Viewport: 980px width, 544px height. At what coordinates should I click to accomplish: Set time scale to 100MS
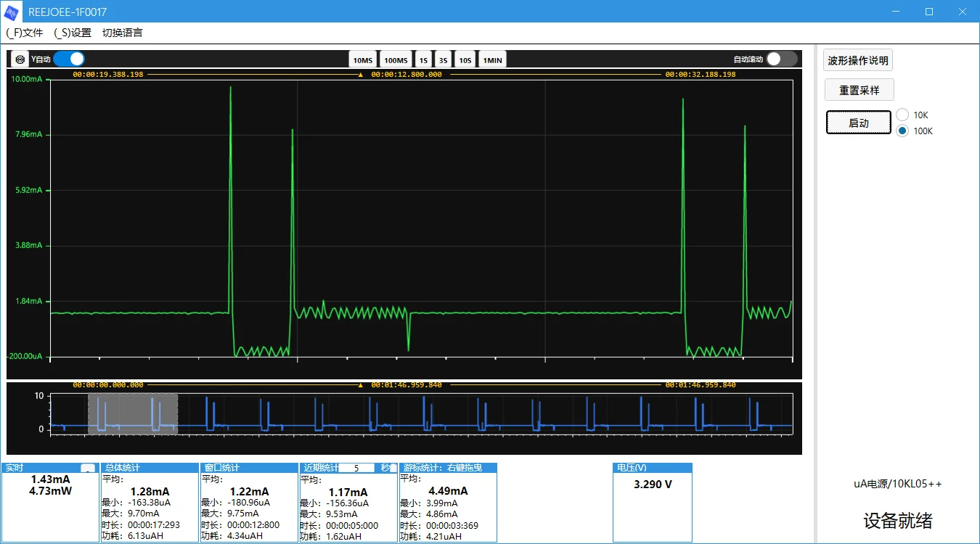pos(396,60)
